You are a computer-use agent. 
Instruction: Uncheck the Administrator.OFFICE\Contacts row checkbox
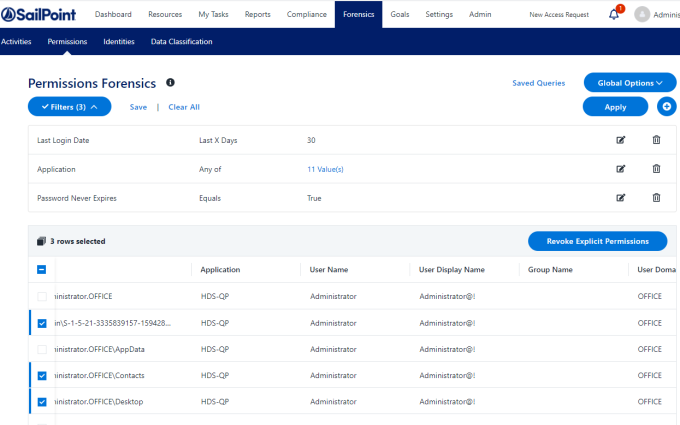pyautogui.click(x=41, y=376)
